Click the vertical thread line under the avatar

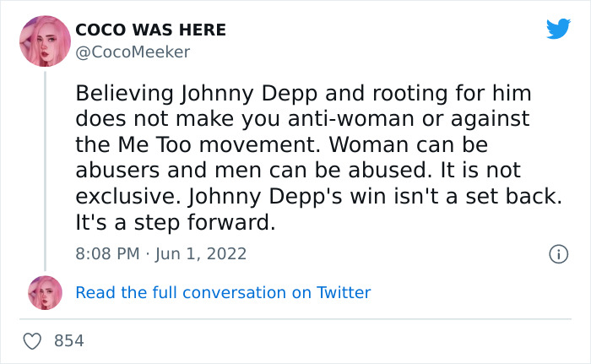point(44,169)
